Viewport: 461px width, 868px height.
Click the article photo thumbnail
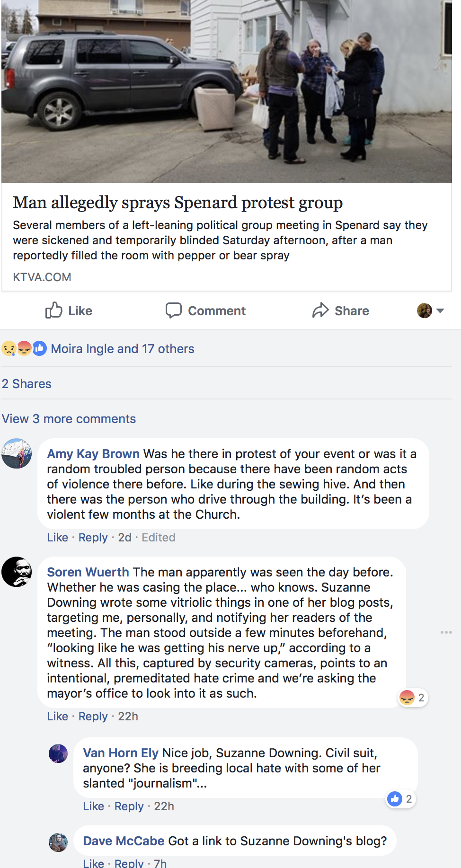point(226,91)
